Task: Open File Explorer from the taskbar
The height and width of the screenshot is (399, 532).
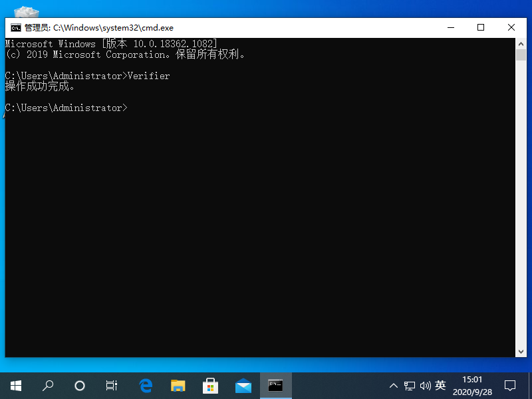Action: 178,385
